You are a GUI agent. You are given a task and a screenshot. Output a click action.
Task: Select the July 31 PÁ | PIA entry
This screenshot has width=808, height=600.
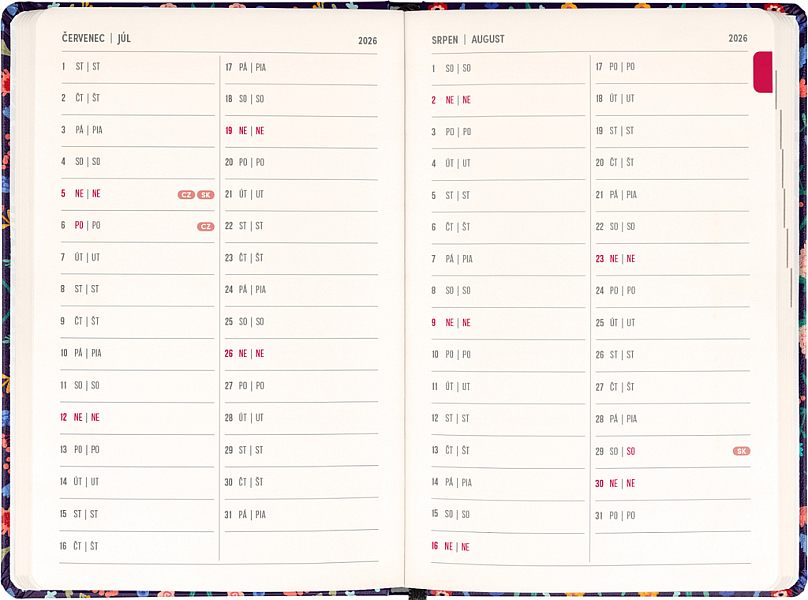click(245, 515)
